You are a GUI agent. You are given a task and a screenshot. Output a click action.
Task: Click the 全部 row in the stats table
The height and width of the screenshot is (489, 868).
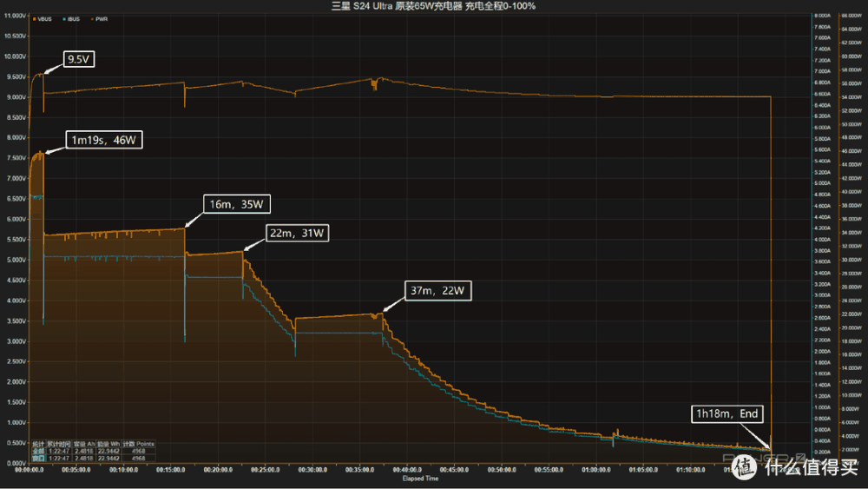coord(39,450)
